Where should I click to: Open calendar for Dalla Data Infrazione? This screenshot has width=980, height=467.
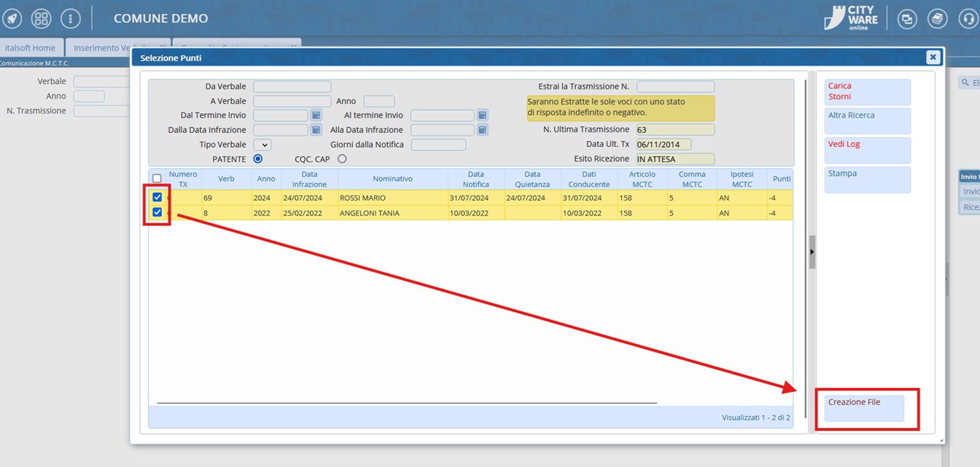316,130
